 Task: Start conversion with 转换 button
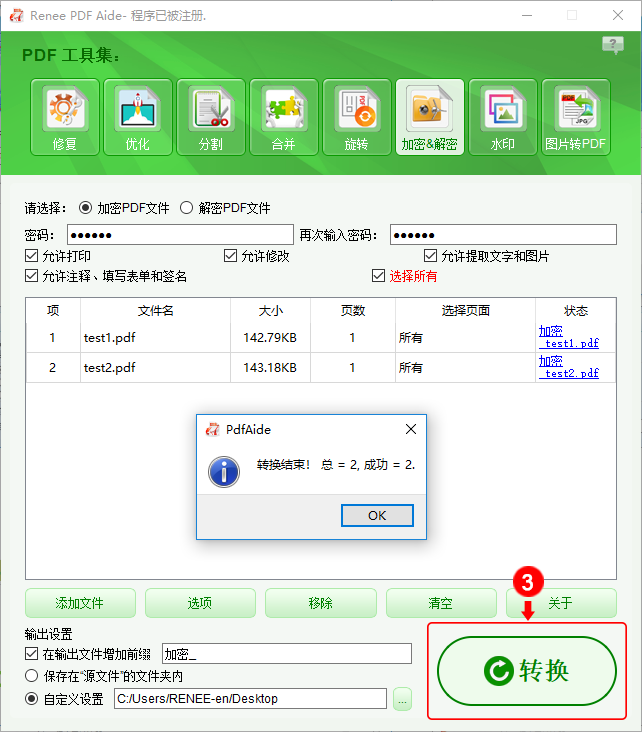point(527,671)
